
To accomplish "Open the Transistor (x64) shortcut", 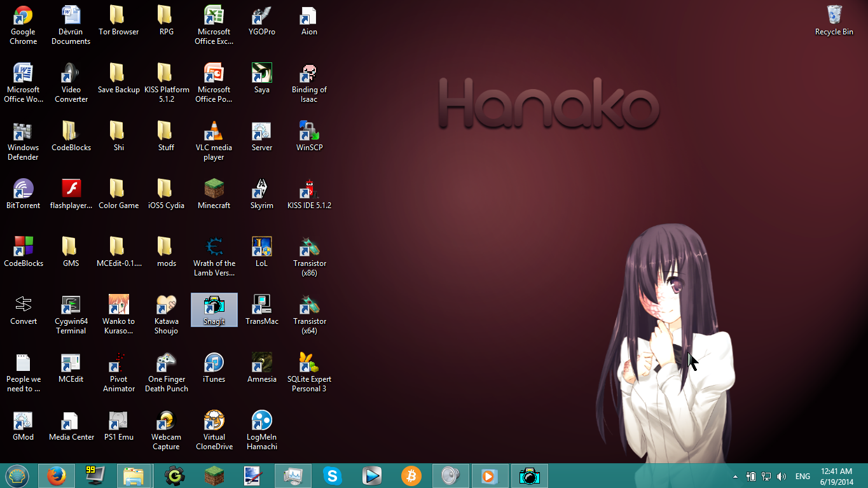I will 310,315.
